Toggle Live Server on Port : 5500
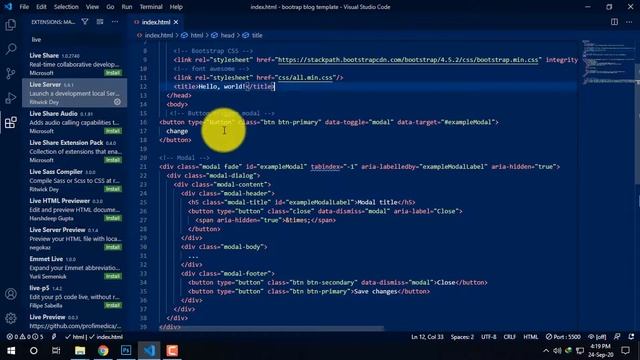 pyautogui.click(x=563, y=337)
